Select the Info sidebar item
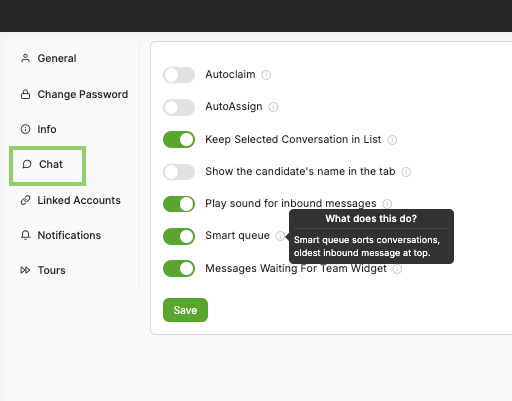512x401 pixels. click(39, 129)
